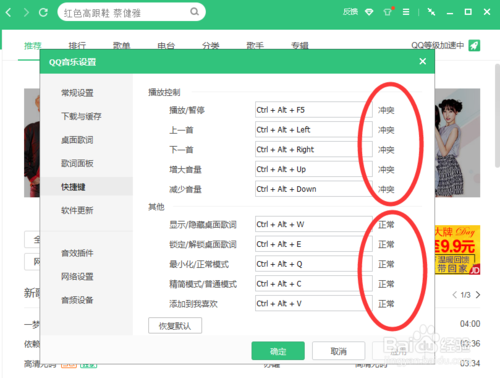Click the 其他 section heading
Viewport: 500px width, 378px height.
click(x=156, y=207)
